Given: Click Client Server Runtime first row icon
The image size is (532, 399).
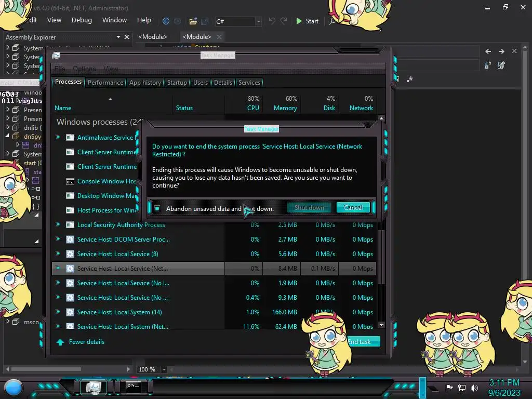Looking at the screenshot, I should click(x=70, y=152).
